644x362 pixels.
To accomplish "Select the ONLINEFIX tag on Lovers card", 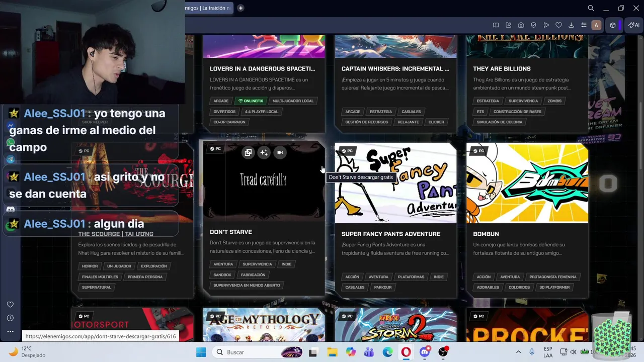I will [x=251, y=101].
